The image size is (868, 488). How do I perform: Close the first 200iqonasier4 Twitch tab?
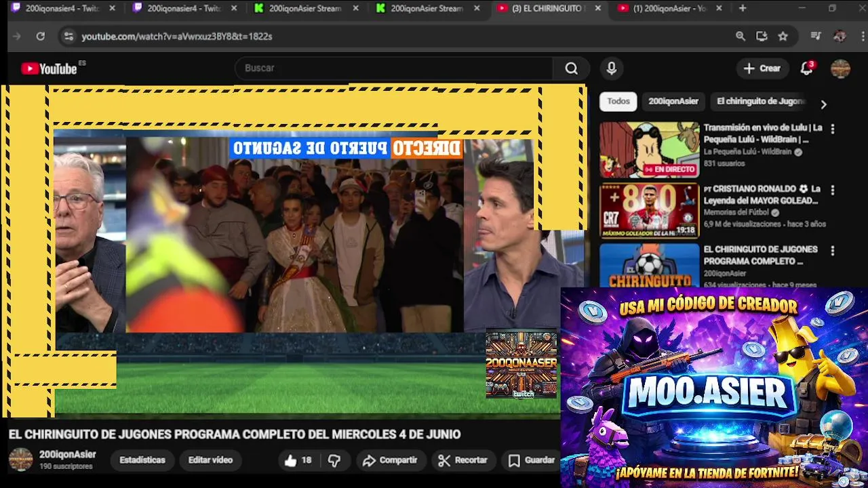click(x=112, y=8)
